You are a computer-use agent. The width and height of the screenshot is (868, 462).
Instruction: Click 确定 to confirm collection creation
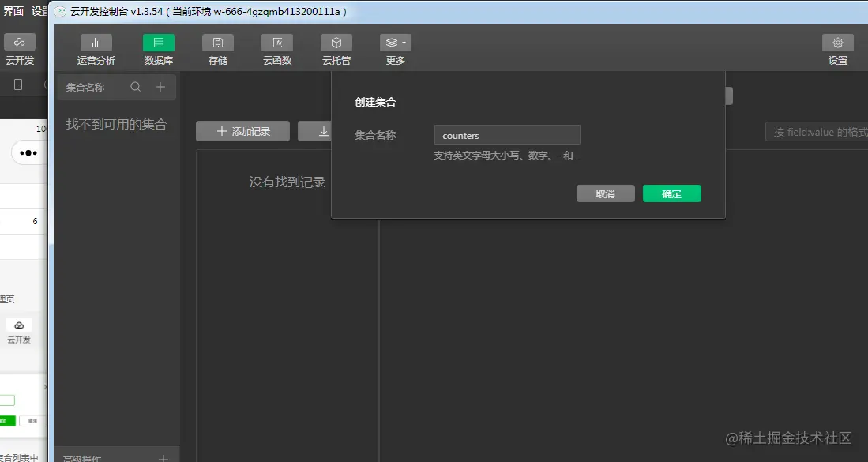[671, 193]
